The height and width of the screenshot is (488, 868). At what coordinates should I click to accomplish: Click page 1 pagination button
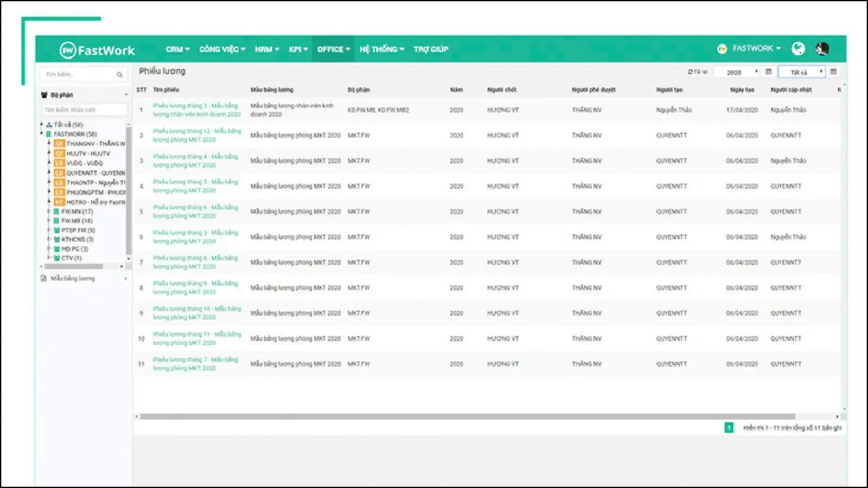(729, 428)
